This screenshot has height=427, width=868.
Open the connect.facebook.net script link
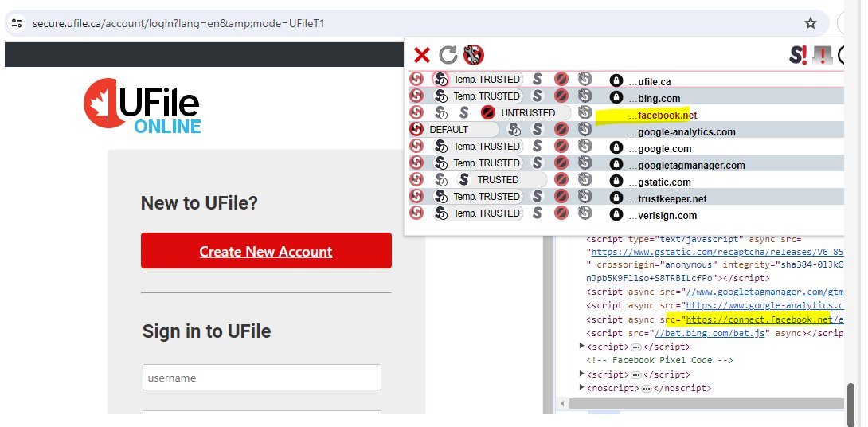(764, 319)
